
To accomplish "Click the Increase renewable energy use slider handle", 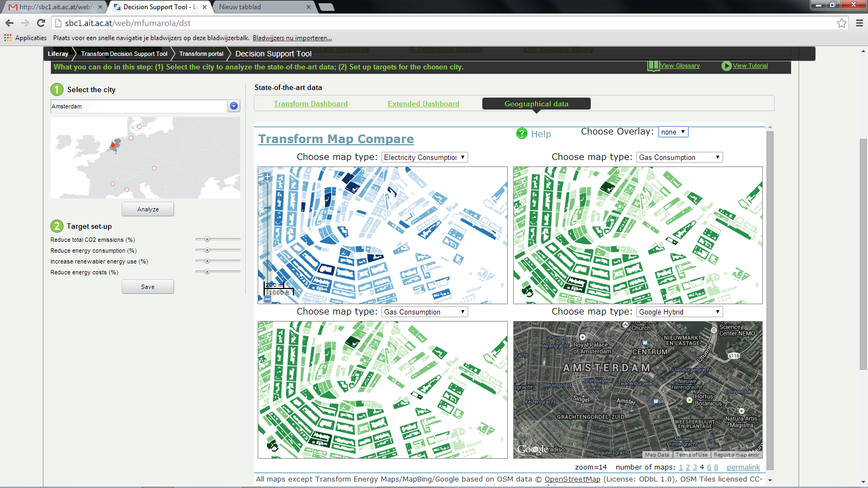I will click(207, 261).
